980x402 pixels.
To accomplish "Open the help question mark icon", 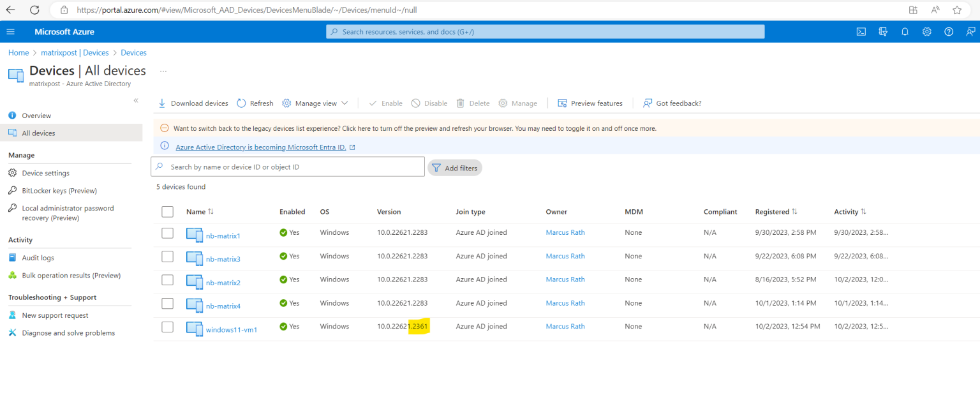I will pyautogui.click(x=948, y=31).
